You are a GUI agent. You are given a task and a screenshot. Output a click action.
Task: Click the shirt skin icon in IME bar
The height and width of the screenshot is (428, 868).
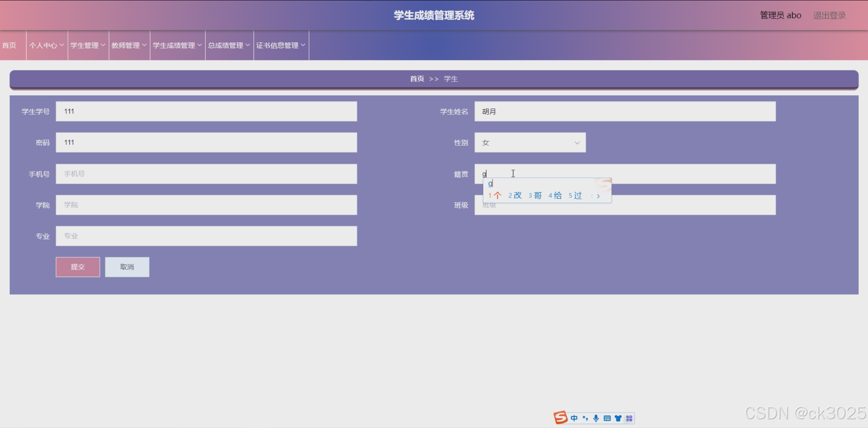pos(618,418)
